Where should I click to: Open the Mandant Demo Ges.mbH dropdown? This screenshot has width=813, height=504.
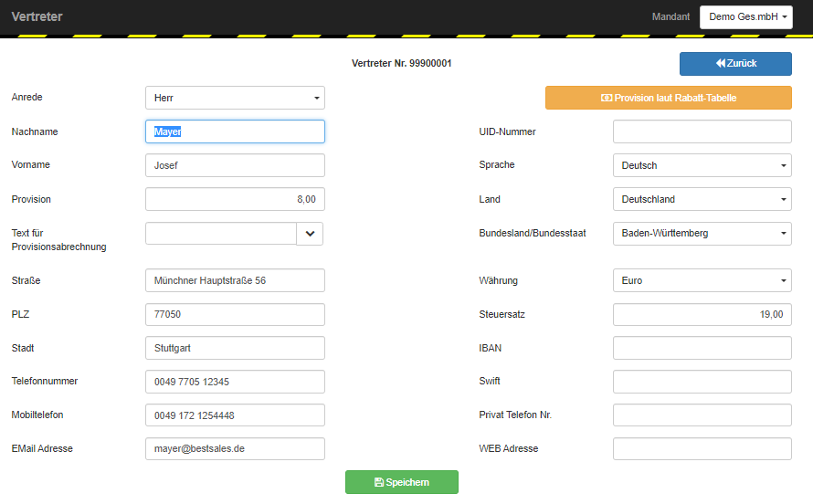(746, 17)
